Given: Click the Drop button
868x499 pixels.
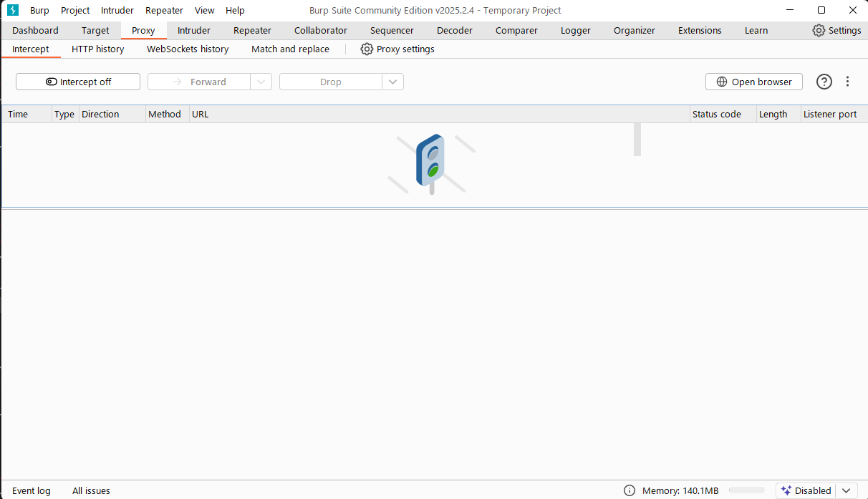Looking at the screenshot, I should [x=331, y=82].
